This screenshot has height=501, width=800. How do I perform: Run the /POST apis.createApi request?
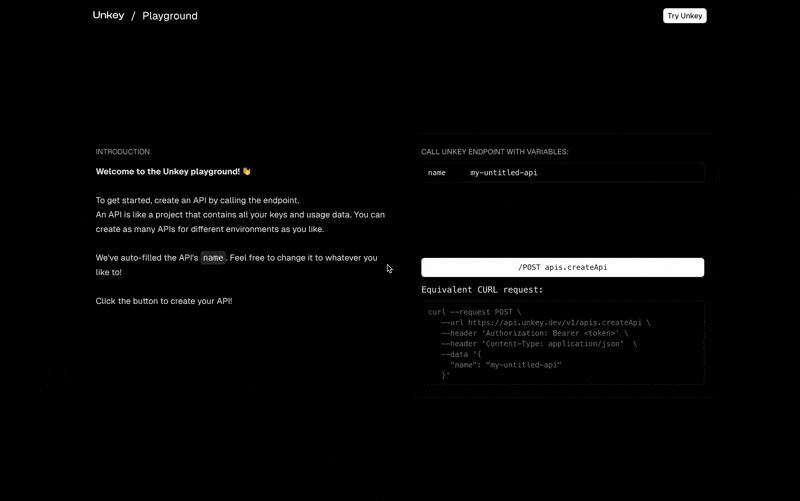(x=562, y=268)
